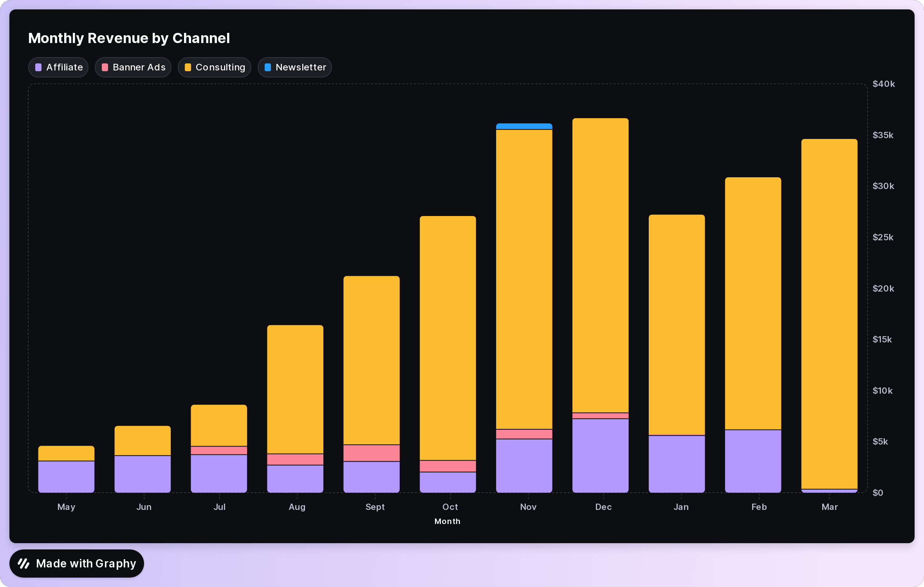Click the pink Banner Ads legend swatch
This screenshot has width=924, height=587.
click(105, 67)
